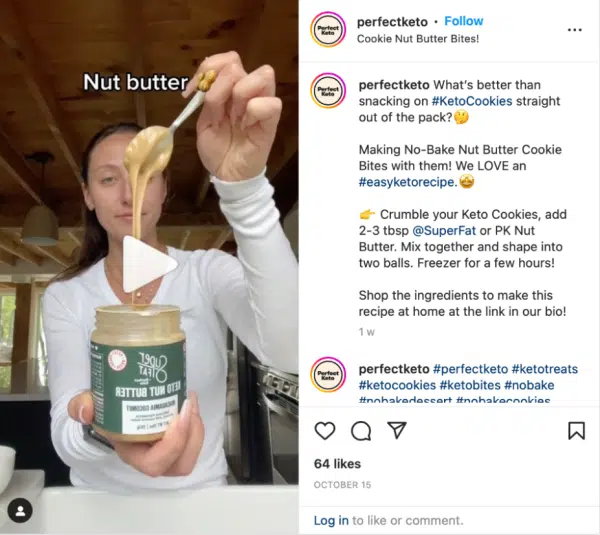Click the OCTOBER 15 post date

tap(342, 485)
